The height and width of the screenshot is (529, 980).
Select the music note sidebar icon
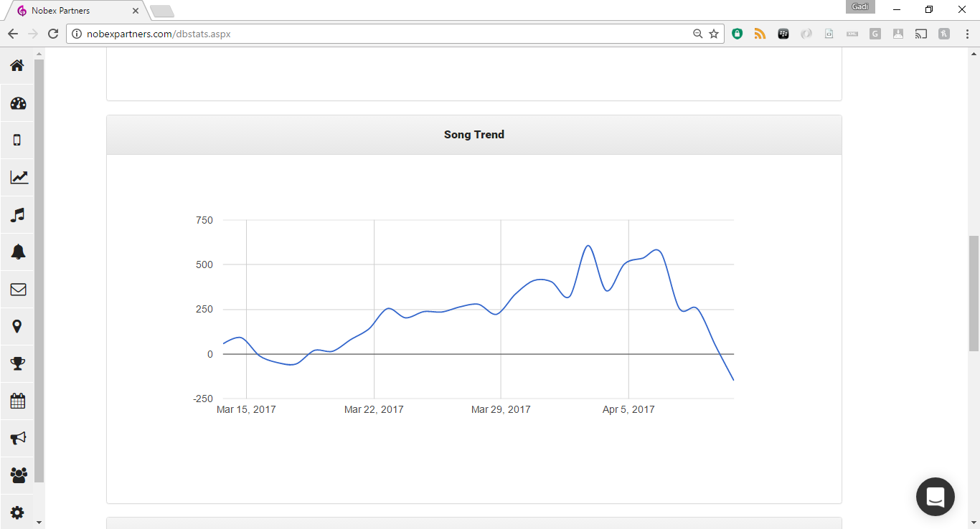(x=18, y=215)
